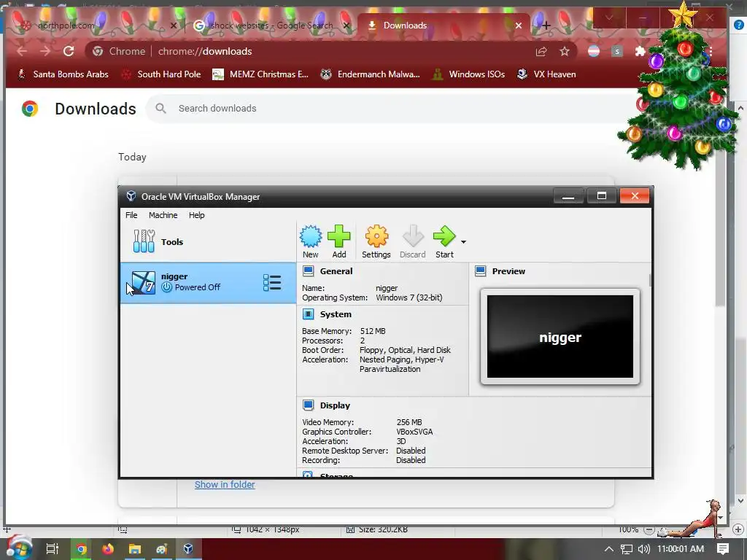The height and width of the screenshot is (560, 747).
Task: Click the Show in folder link
Action: (x=225, y=485)
